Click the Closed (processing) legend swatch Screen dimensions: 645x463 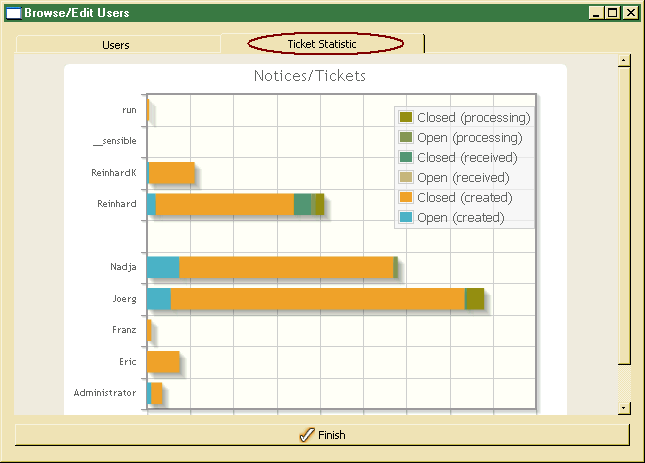click(406, 117)
